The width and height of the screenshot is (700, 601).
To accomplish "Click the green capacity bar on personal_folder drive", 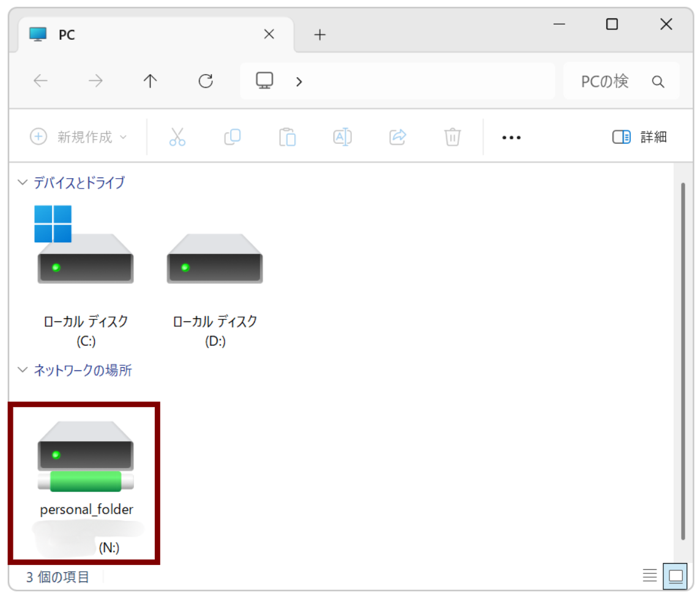I will click(x=85, y=482).
